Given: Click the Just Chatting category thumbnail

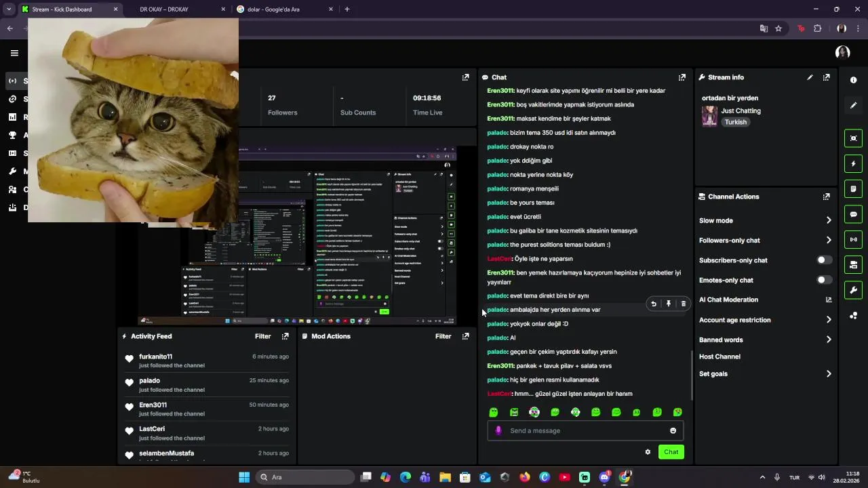Looking at the screenshot, I should point(709,116).
